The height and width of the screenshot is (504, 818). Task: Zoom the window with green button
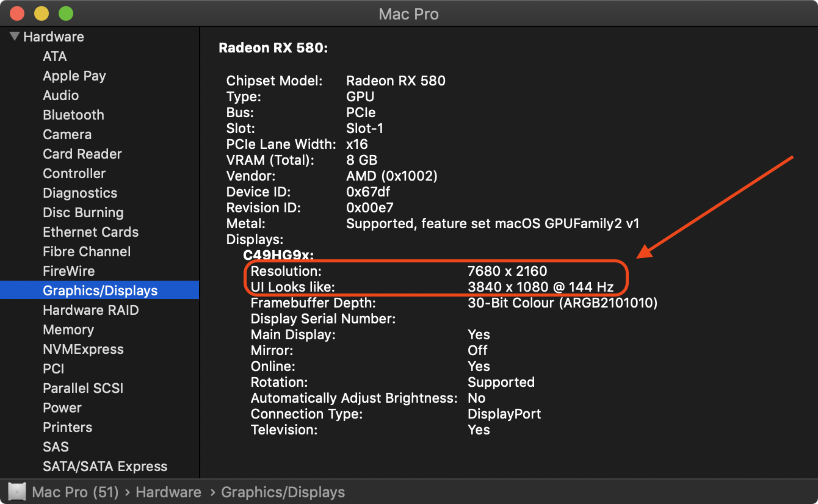[x=65, y=13]
